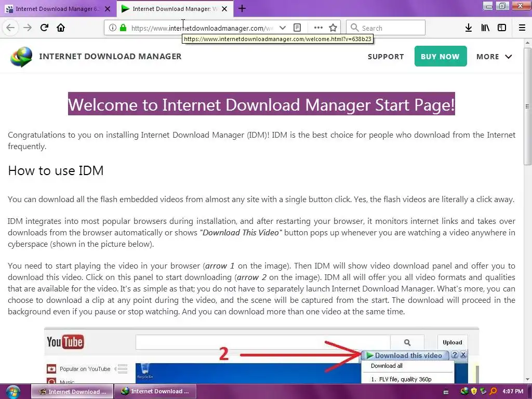Viewport: 532px width, 399px height.
Task: Click the Welcome to Internet Download Manager heading
Action: tap(261, 104)
